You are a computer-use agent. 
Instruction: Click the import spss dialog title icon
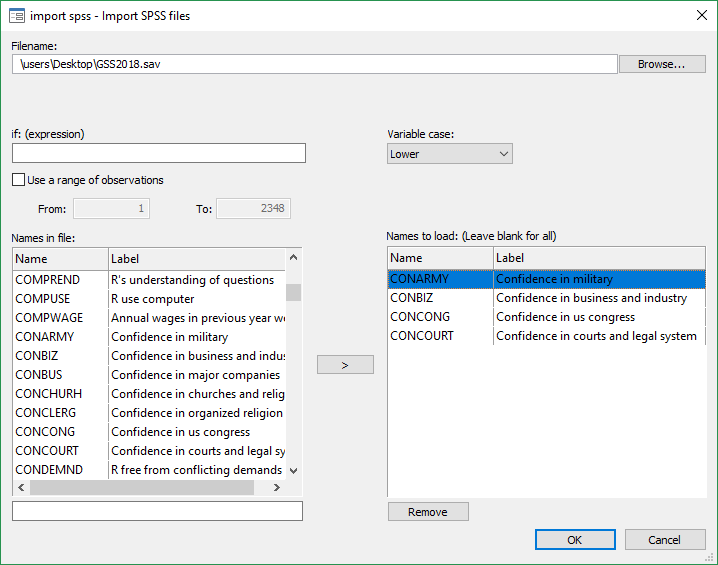click(x=17, y=16)
